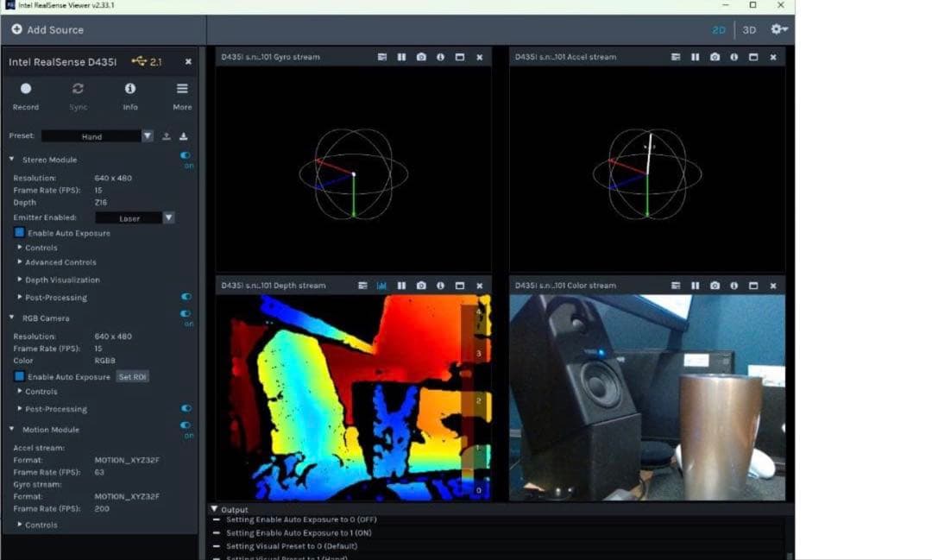Select the 2D view tab
The image size is (932, 560).
click(718, 28)
